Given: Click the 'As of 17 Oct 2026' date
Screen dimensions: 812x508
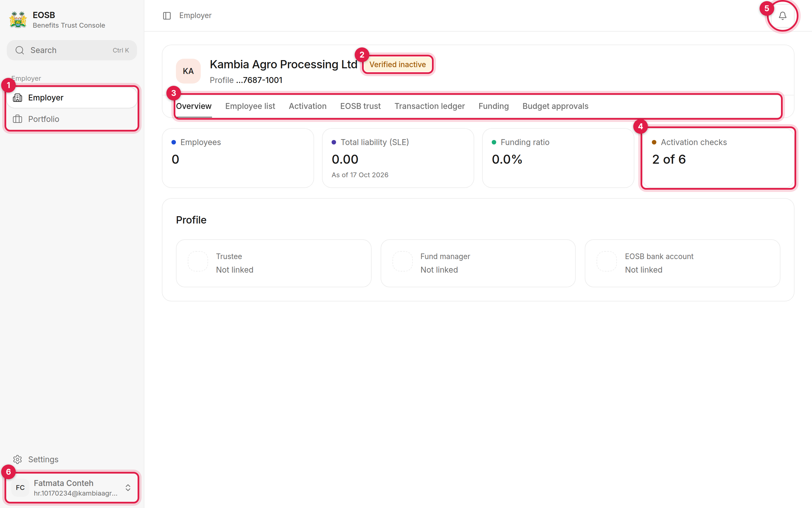Looking at the screenshot, I should 360,175.
